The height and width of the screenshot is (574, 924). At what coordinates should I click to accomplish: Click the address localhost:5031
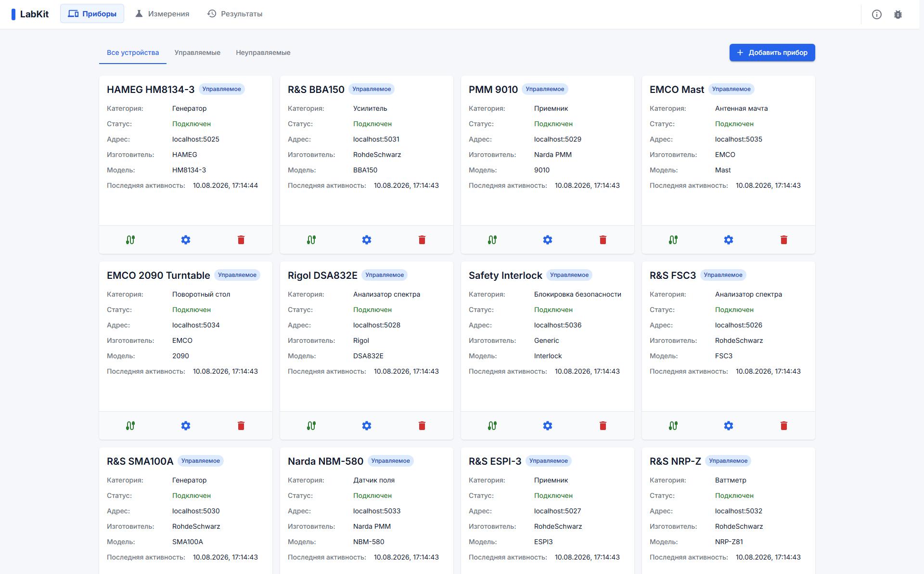click(x=376, y=139)
